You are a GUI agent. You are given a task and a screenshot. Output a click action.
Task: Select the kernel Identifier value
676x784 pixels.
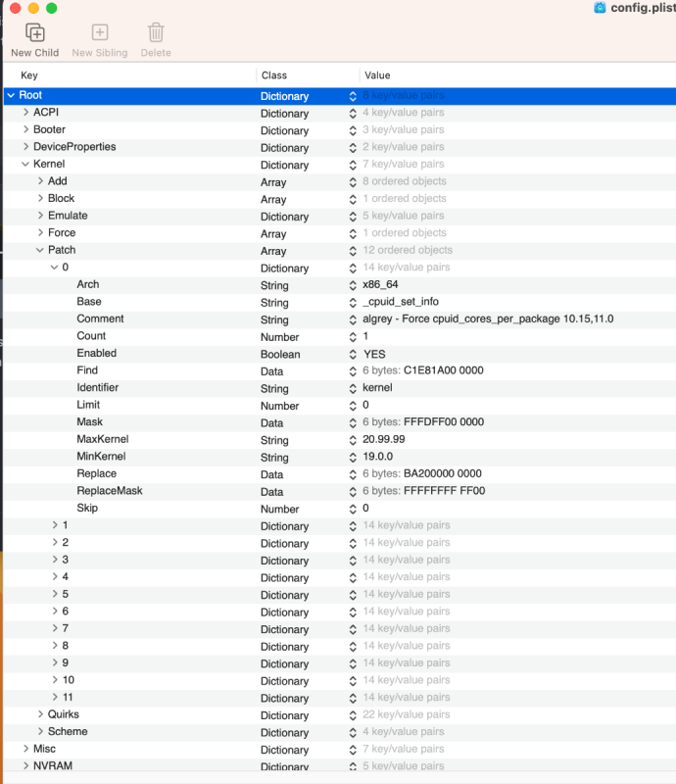[x=377, y=387]
